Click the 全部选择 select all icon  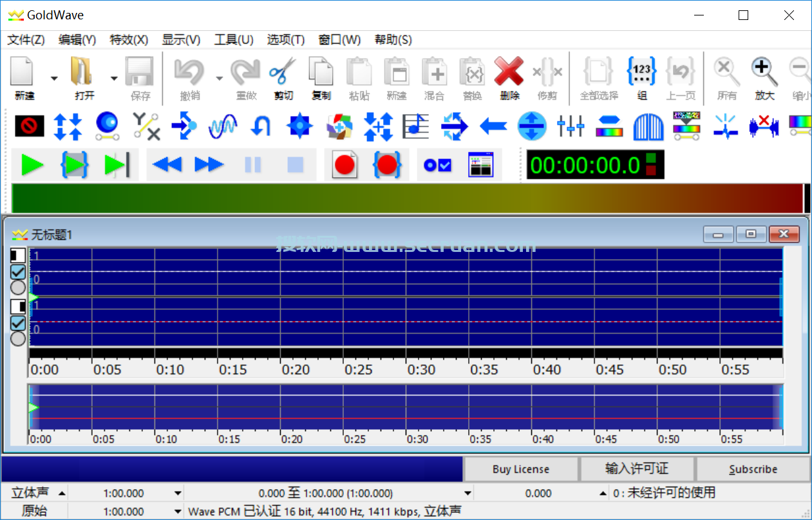[599, 78]
